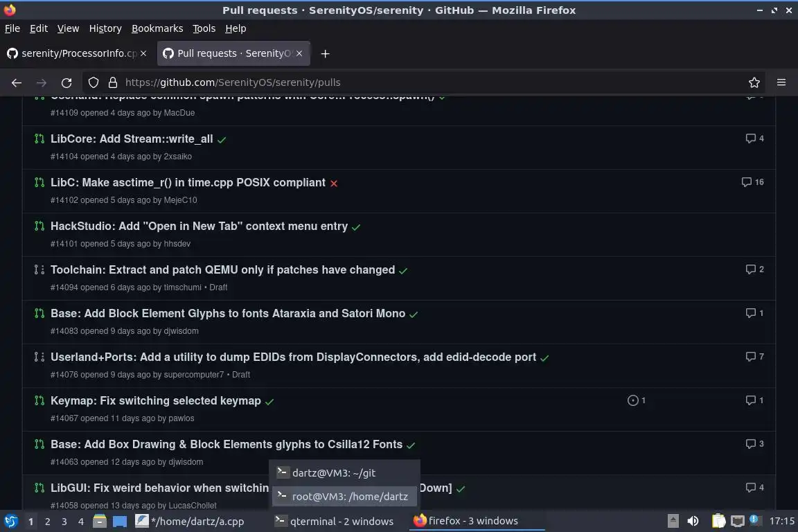Open PR Toolchain: Extract and patch QEMU
This screenshot has height=532, width=798.
[x=222, y=270]
